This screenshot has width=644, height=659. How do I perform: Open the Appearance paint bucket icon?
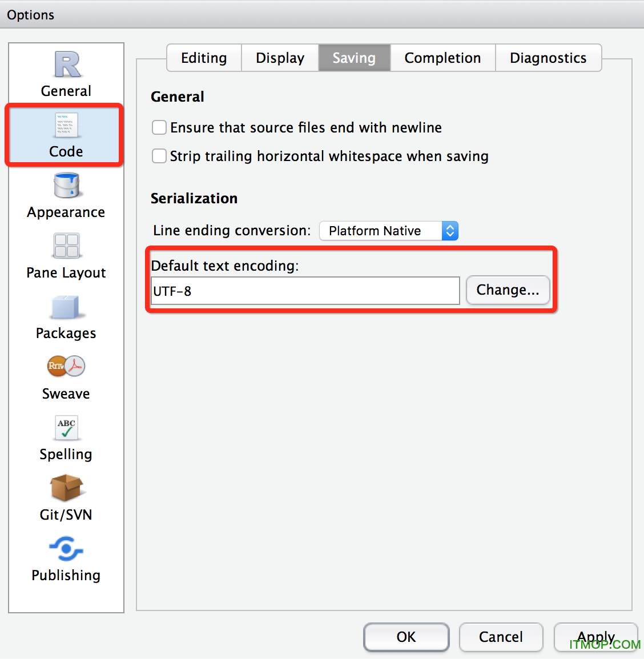coord(66,186)
